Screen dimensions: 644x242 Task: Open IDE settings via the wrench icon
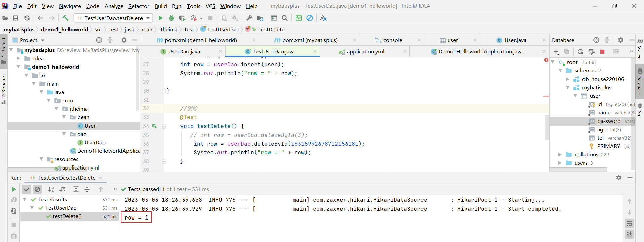click(249, 18)
